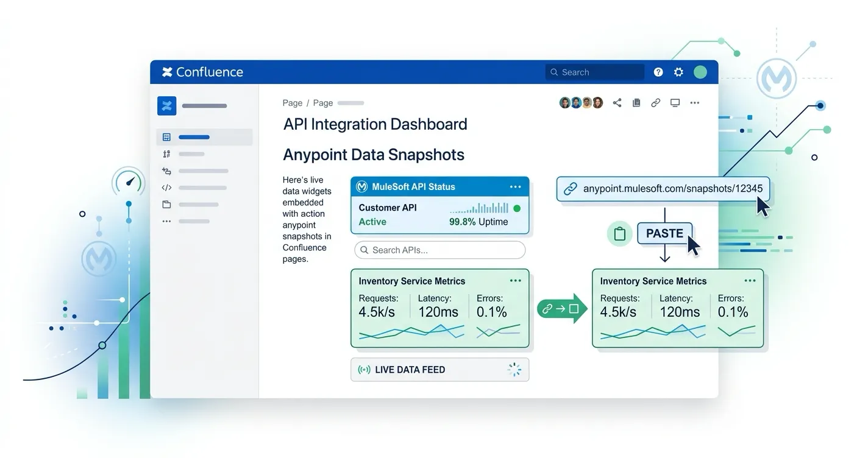Open presentation mode with monitor icon
The height and width of the screenshot is (458, 868).
click(x=675, y=102)
